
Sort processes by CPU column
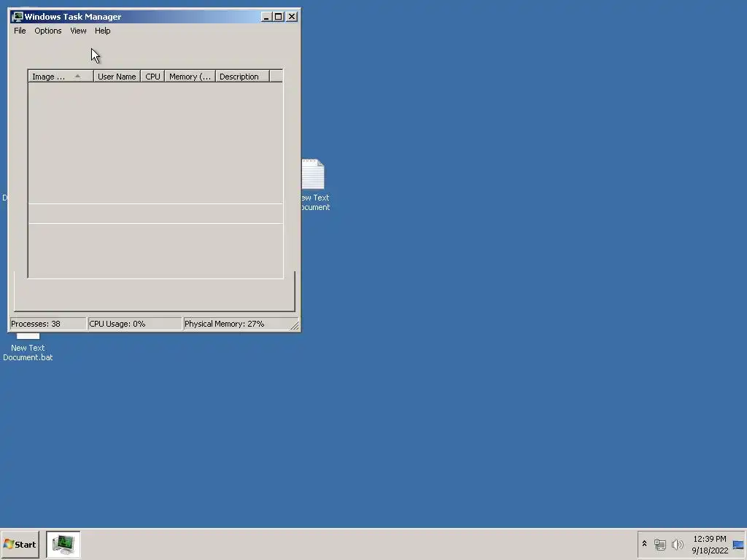[152, 76]
